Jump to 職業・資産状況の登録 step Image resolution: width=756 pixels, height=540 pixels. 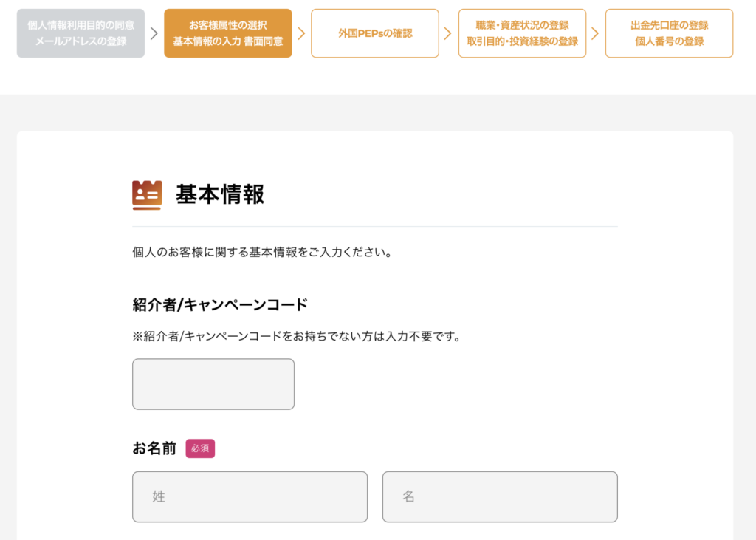point(522,33)
